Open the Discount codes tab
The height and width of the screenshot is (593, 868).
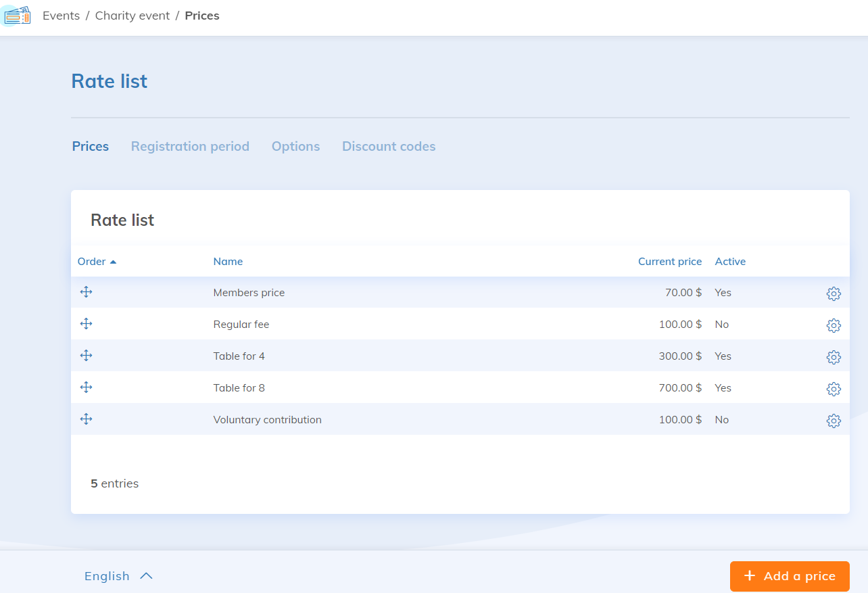coord(389,147)
